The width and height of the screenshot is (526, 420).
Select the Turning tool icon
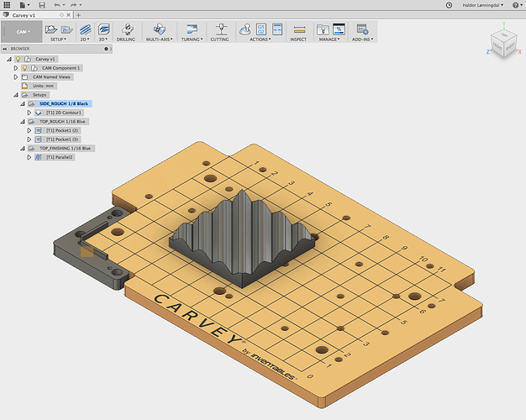click(x=192, y=29)
